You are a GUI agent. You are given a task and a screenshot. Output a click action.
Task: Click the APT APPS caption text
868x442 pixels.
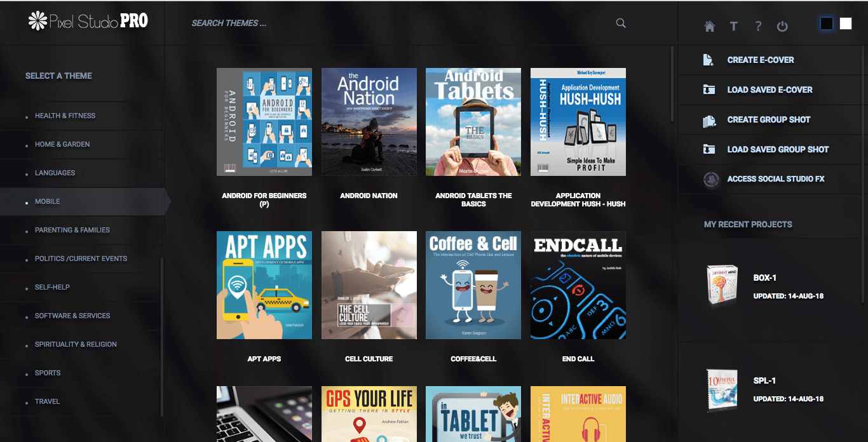click(x=264, y=359)
